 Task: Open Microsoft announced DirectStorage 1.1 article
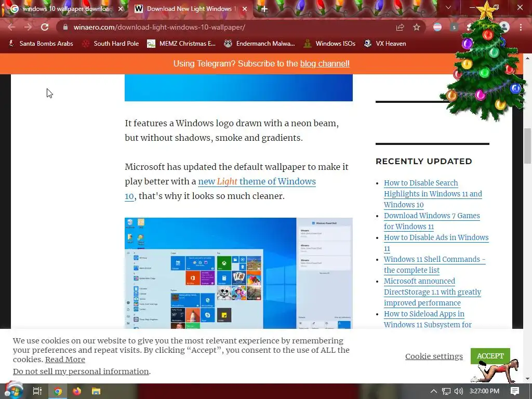coord(433,292)
